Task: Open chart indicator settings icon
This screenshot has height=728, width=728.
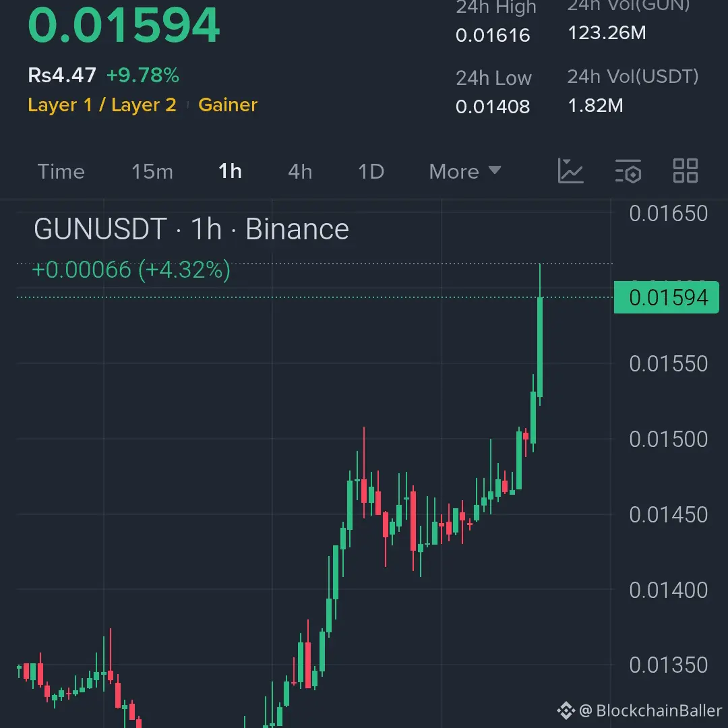Action: click(x=628, y=171)
